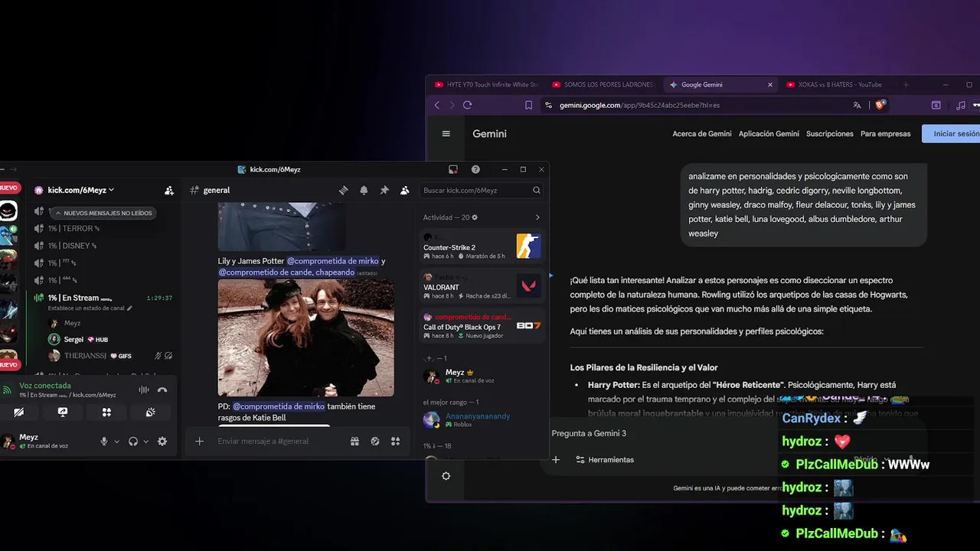This screenshot has width=980, height=551.
Task: Open activity settings gear next to Actividad
Action: (x=475, y=217)
